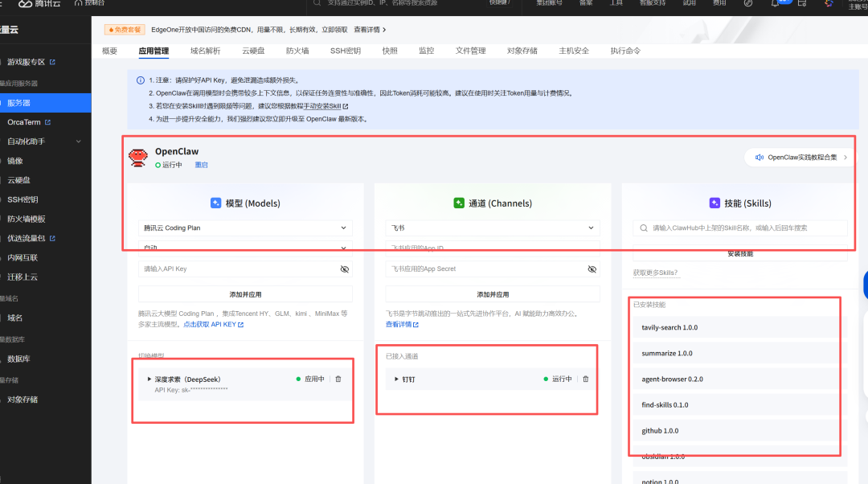This screenshot has width=868, height=484.
Task: Expand the 钉钉 channel entry
Action: click(396, 379)
